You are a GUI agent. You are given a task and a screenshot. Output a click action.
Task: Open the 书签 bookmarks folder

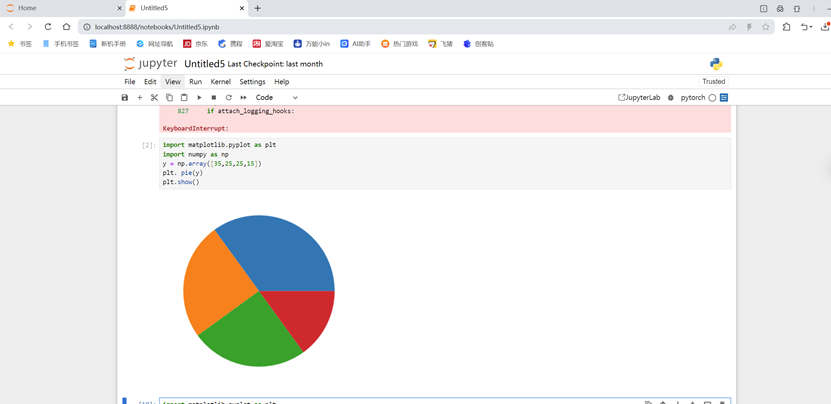click(20, 44)
